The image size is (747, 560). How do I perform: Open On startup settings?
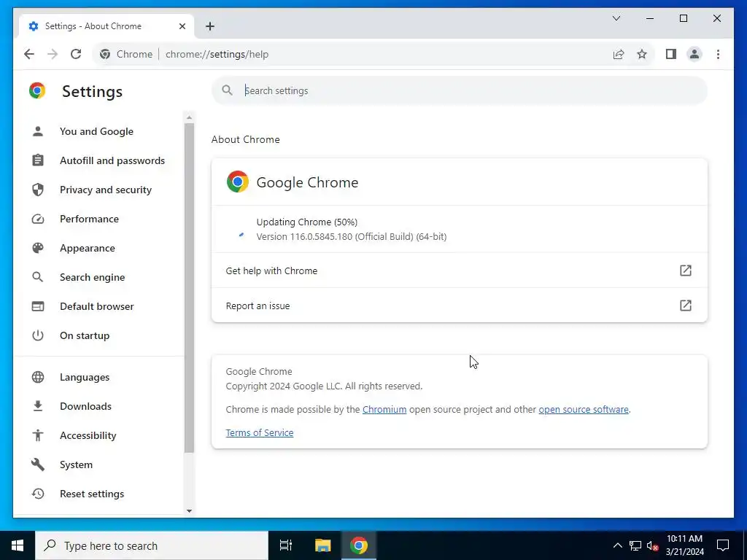tap(85, 335)
